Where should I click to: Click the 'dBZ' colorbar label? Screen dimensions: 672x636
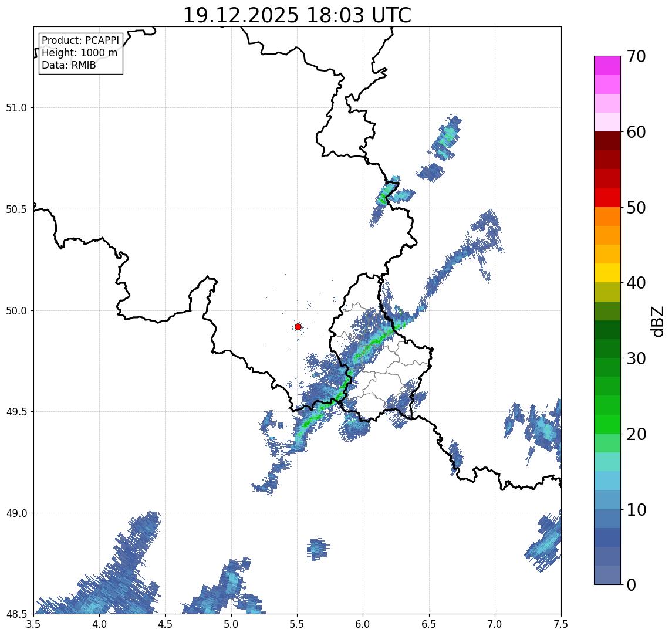(x=657, y=322)
